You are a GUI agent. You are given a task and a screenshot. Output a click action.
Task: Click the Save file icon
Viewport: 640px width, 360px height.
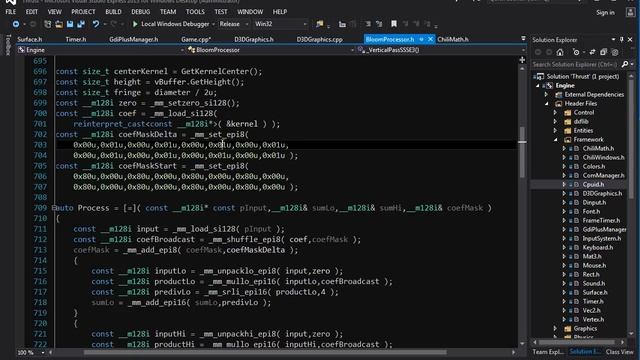(x=70, y=24)
